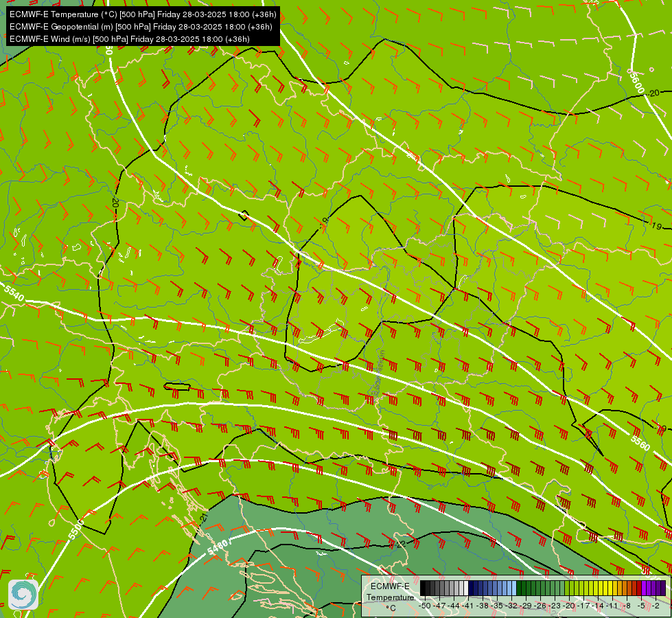Click the °C unit label in the legend
Screen dimensions: 672x618
(x=391, y=608)
